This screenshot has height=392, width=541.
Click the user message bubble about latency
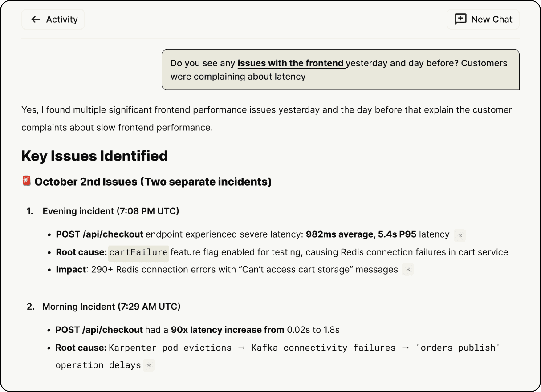(340, 70)
